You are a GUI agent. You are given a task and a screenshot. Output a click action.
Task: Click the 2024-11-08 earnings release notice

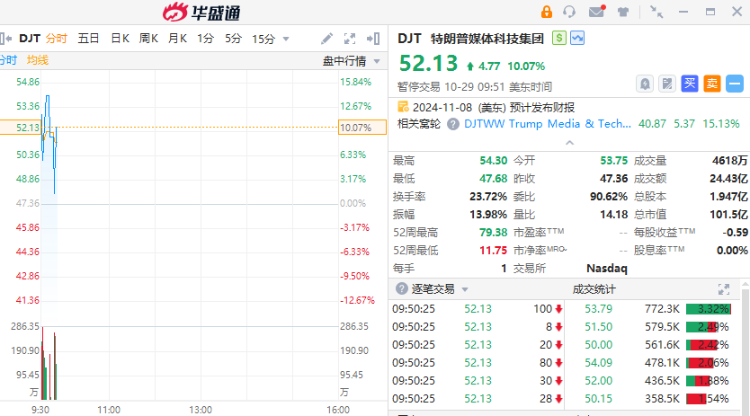(x=493, y=107)
